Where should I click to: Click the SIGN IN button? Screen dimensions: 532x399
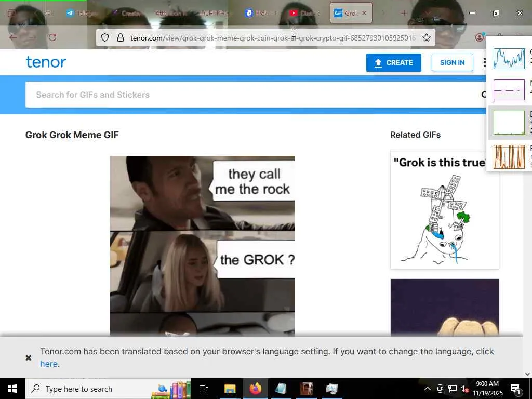click(x=453, y=62)
